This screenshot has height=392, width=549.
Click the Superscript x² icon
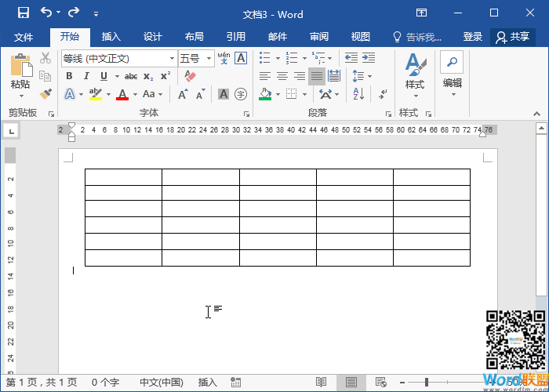click(165, 76)
